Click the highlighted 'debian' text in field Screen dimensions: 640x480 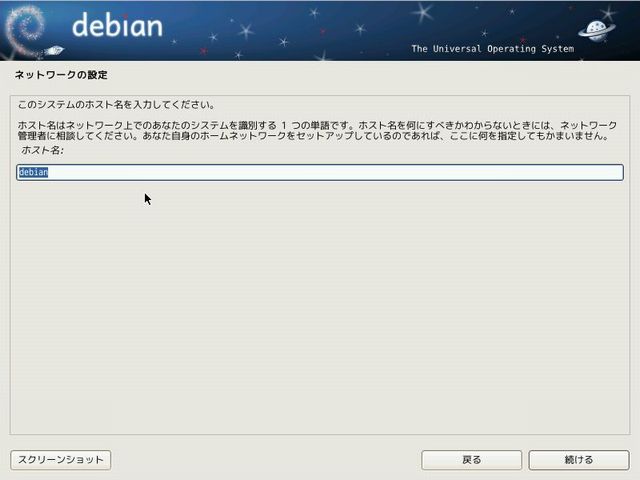point(34,173)
